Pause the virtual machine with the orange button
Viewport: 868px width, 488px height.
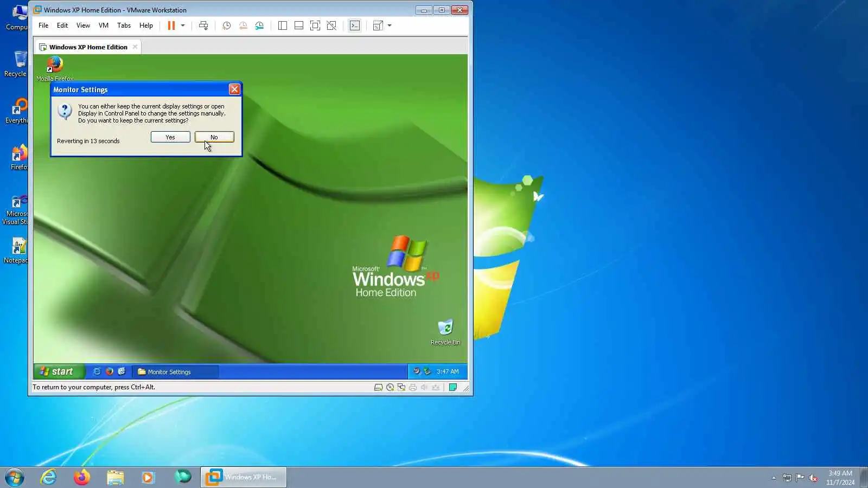point(171,25)
